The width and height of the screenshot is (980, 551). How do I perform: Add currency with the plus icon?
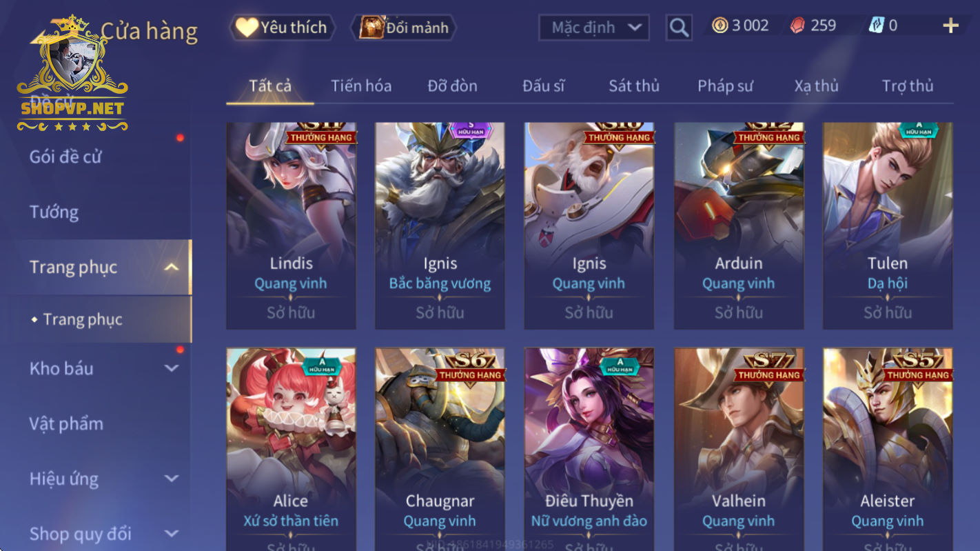click(x=951, y=26)
